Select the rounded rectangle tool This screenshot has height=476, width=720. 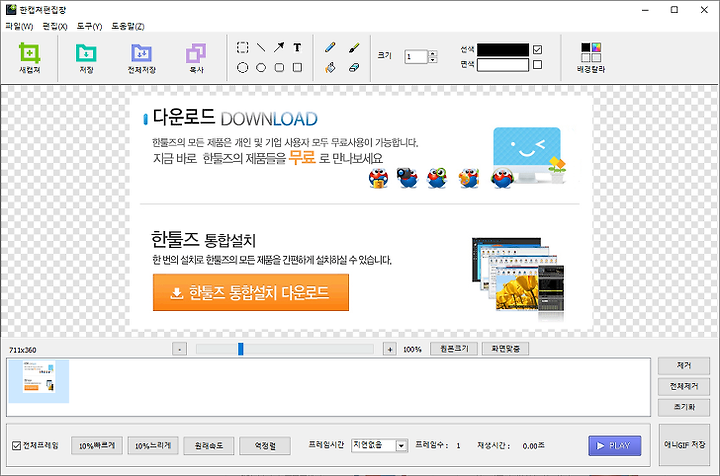tap(279, 67)
